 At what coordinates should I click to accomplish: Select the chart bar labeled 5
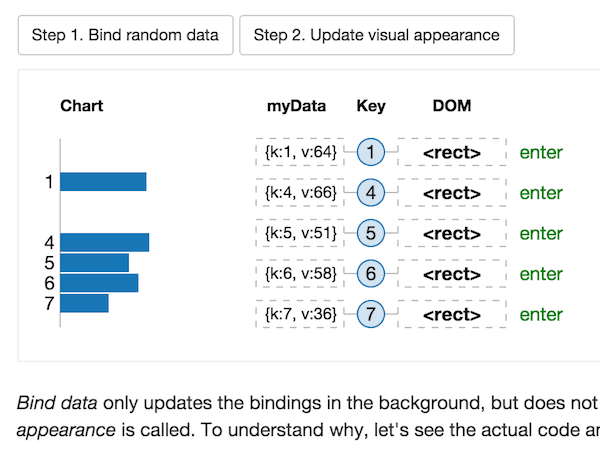tap(94, 262)
